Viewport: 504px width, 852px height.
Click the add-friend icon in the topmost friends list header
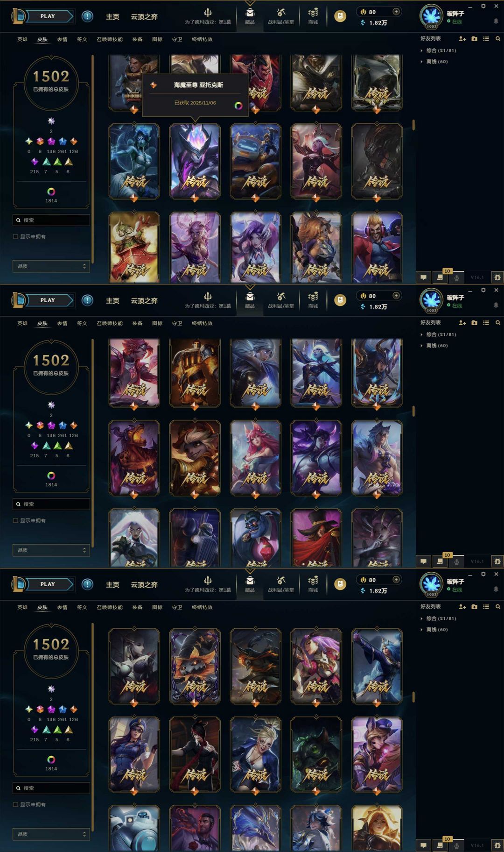click(462, 39)
